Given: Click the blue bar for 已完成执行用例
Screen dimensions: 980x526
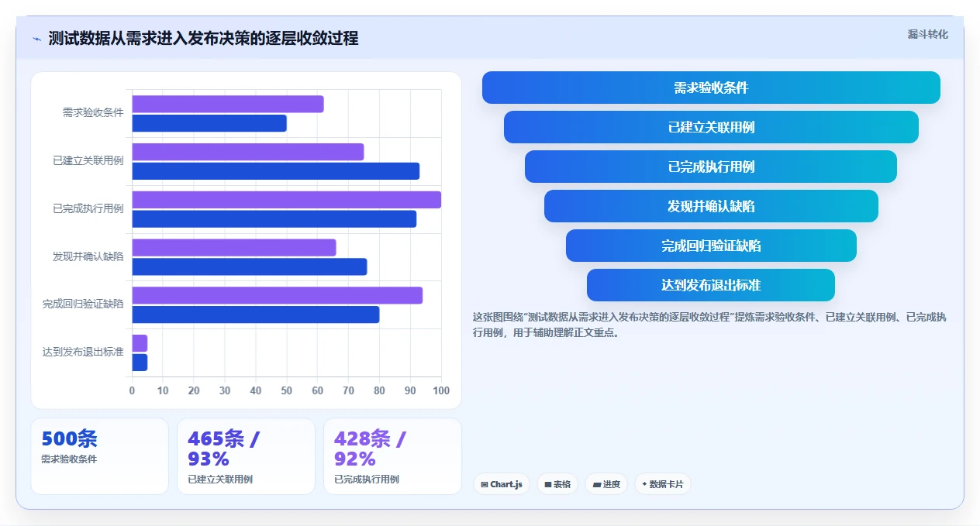Looking at the screenshot, I should [x=274, y=218].
